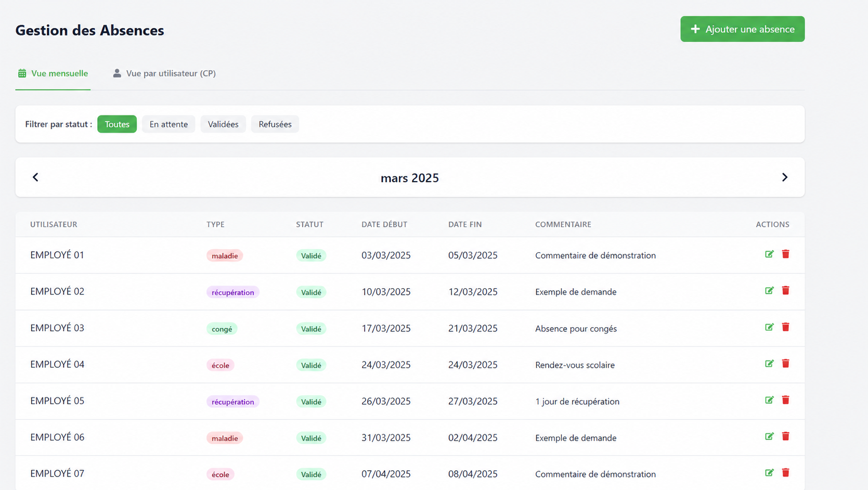Delete EMPLOYÉ 02 absence with trash icon
Image resolution: width=868 pixels, height=490 pixels.
point(786,290)
